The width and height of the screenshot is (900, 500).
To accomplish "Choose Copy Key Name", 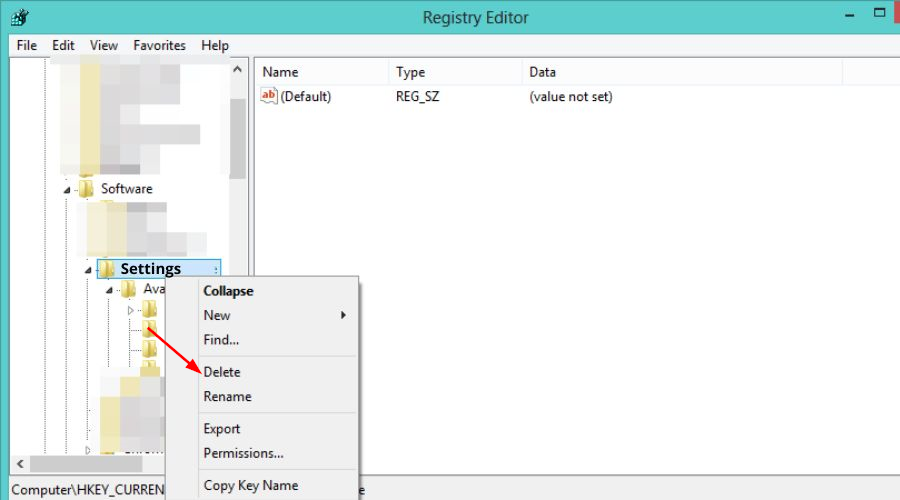I will [x=251, y=486].
